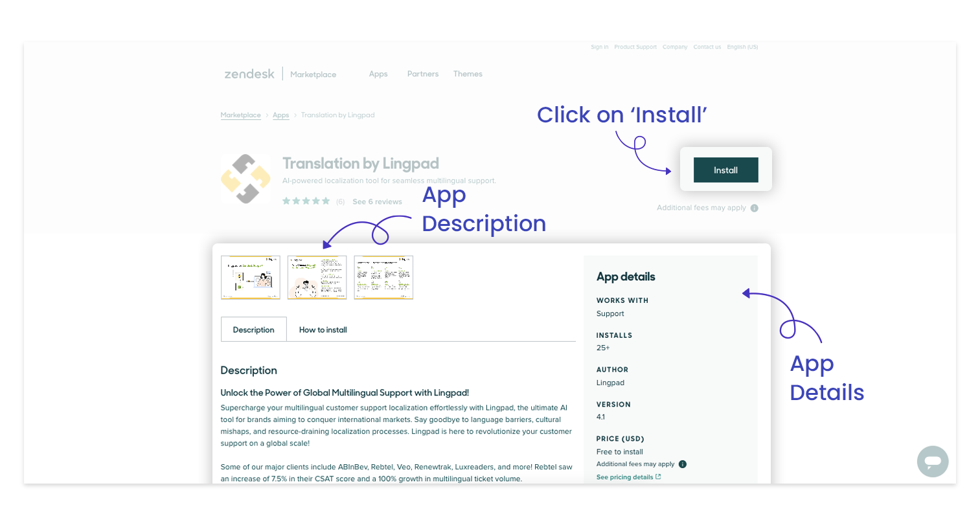The width and height of the screenshot is (980, 525).
Task: Click the Lingpad app logo
Action: pyautogui.click(x=245, y=179)
